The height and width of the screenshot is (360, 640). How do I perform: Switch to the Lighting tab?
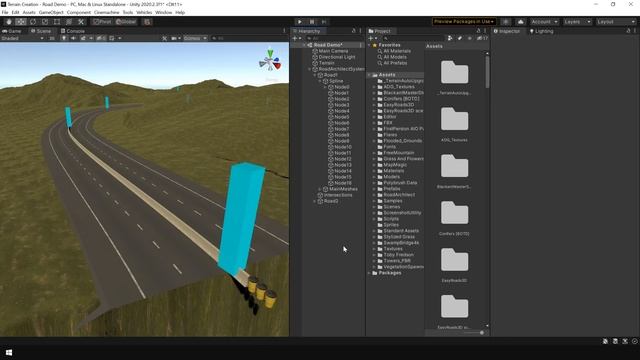point(541,31)
